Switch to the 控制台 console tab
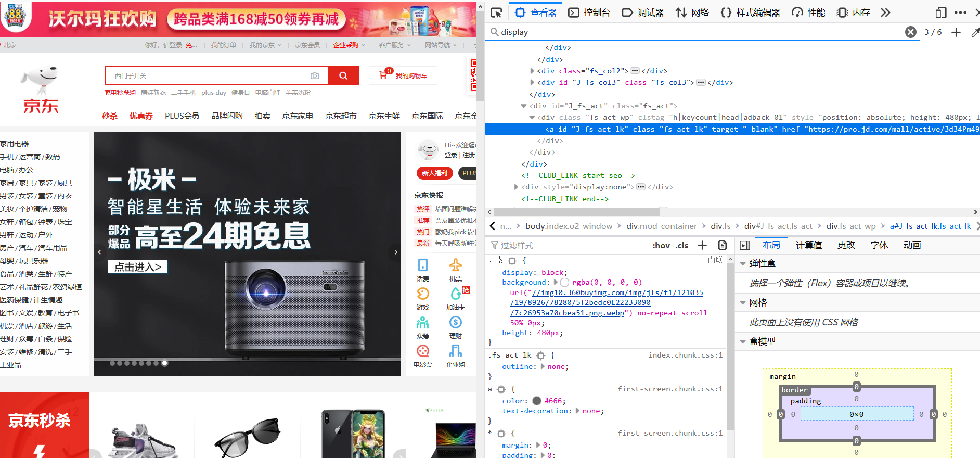The image size is (980, 458). (589, 12)
